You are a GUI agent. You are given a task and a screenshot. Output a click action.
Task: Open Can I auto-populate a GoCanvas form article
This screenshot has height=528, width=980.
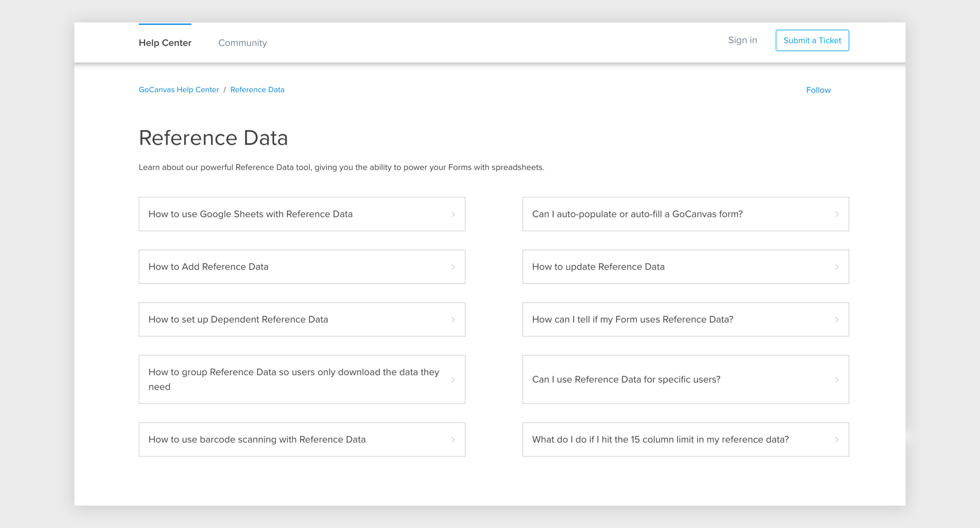(685, 214)
